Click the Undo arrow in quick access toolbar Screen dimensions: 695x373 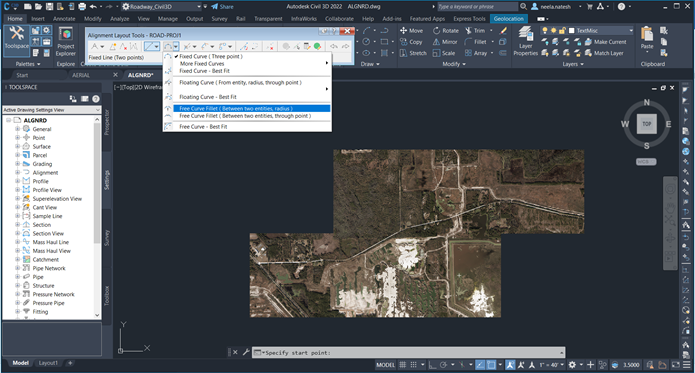(x=93, y=6)
